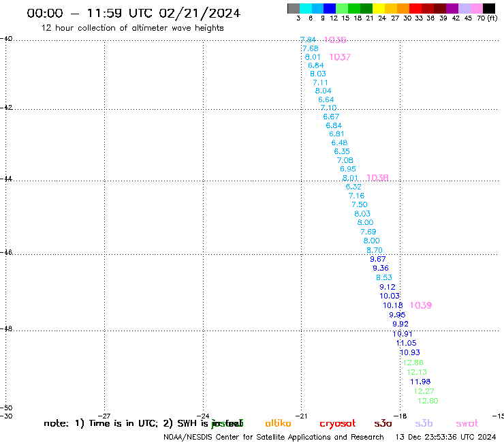Click the black swatch at the scale's end

[x=489, y=8]
